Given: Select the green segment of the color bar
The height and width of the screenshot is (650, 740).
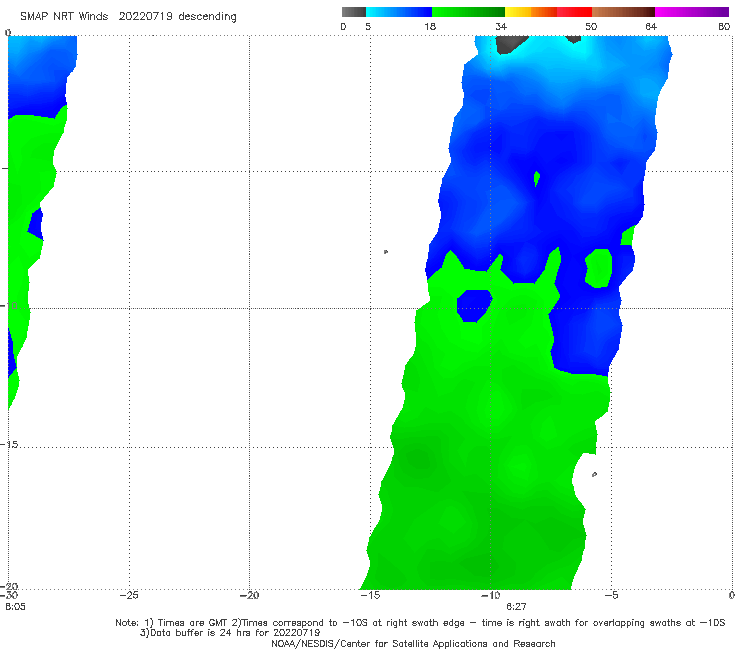Looking at the screenshot, I should click(x=468, y=12).
